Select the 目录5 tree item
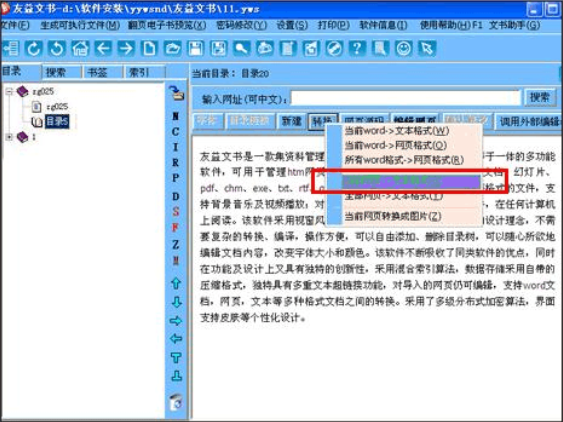The width and height of the screenshot is (563, 422). coord(57,122)
